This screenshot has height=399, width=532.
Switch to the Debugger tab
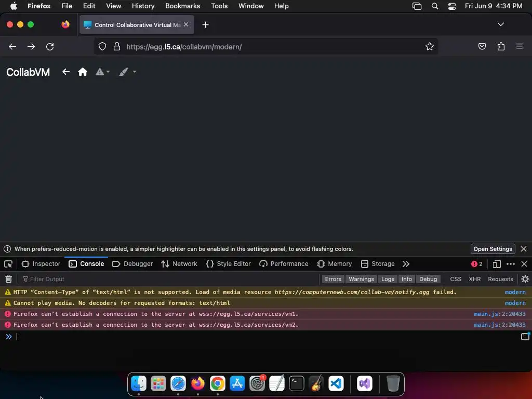[x=132, y=263]
